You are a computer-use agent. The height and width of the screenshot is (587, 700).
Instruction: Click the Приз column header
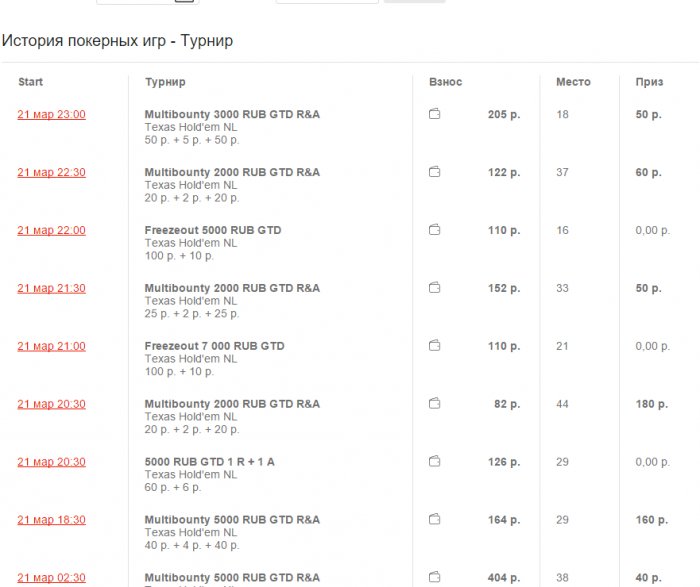click(x=649, y=82)
